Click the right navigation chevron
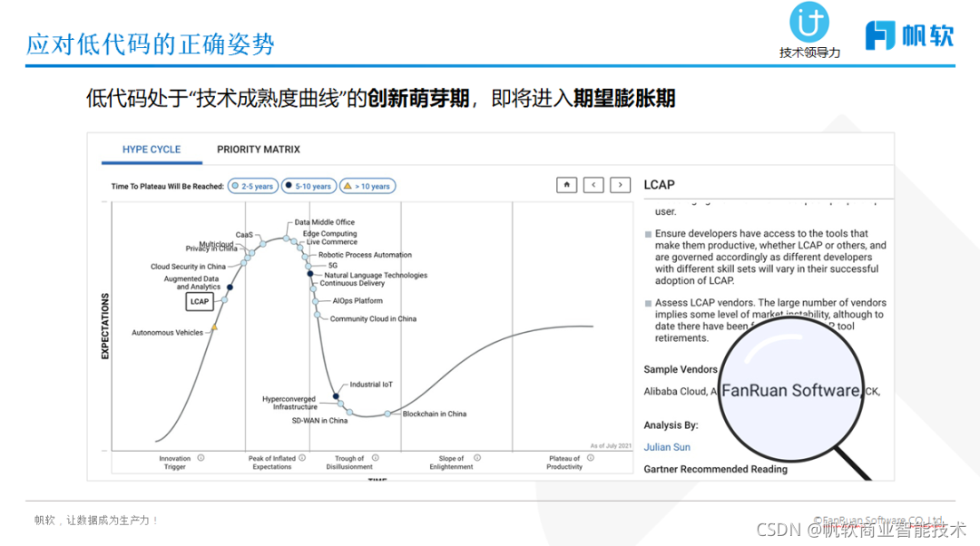The image size is (980, 546). click(621, 184)
